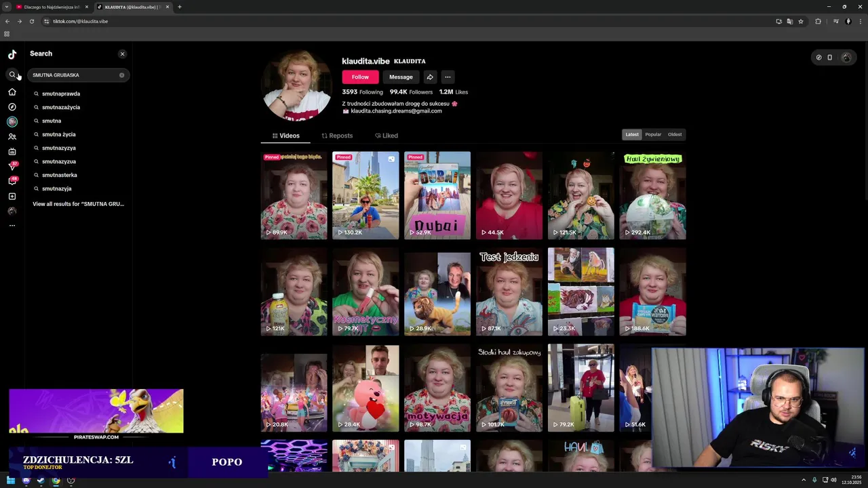Click the address bar showing tiktok.com/@klaudita.vibe
Screen dimensions: 868x488
point(407,21)
